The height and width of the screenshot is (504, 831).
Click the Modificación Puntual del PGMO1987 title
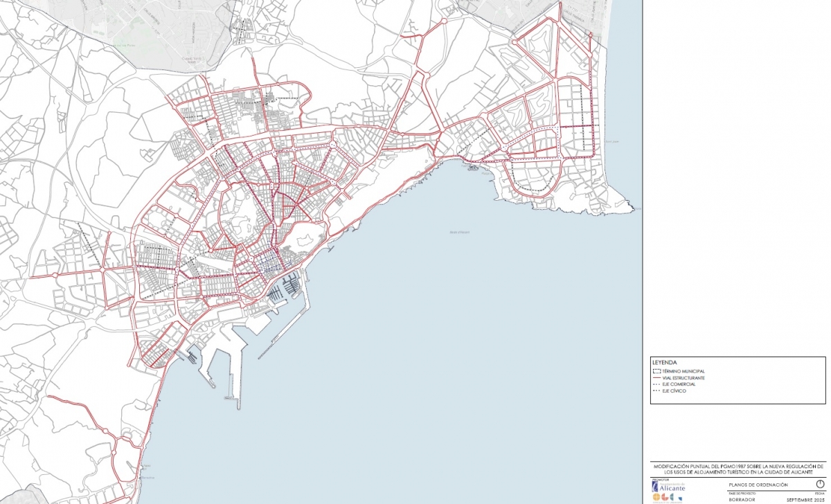(x=737, y=469)
